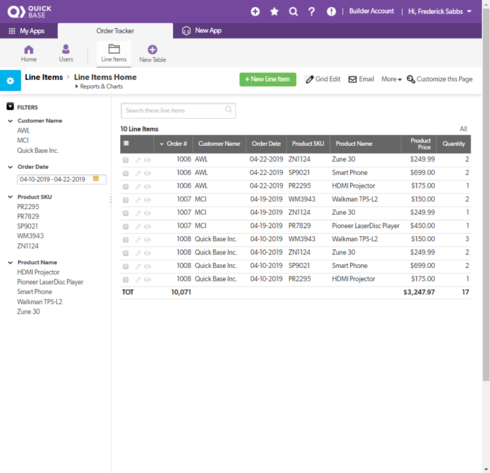Viewport: 490px width, 473px height.
Task: Check the 1007 Walkman TPS-L2 row checkbox
Action: [x=126, y=200]
